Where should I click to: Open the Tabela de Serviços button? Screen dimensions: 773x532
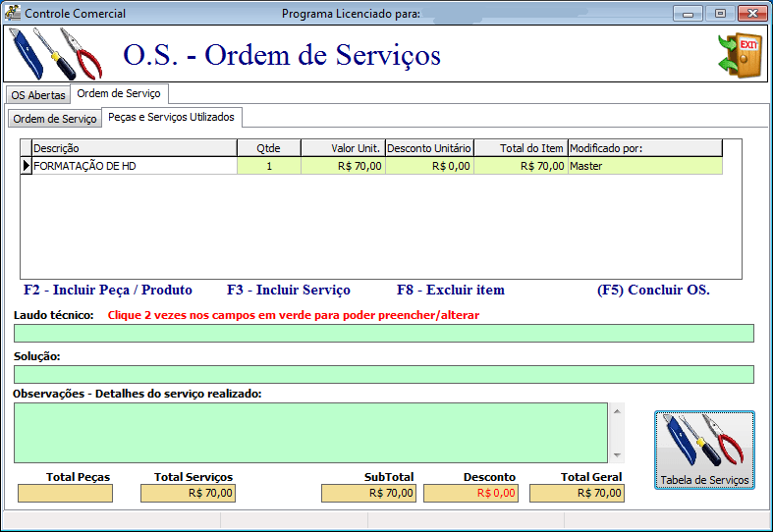[x=704, y=451]
